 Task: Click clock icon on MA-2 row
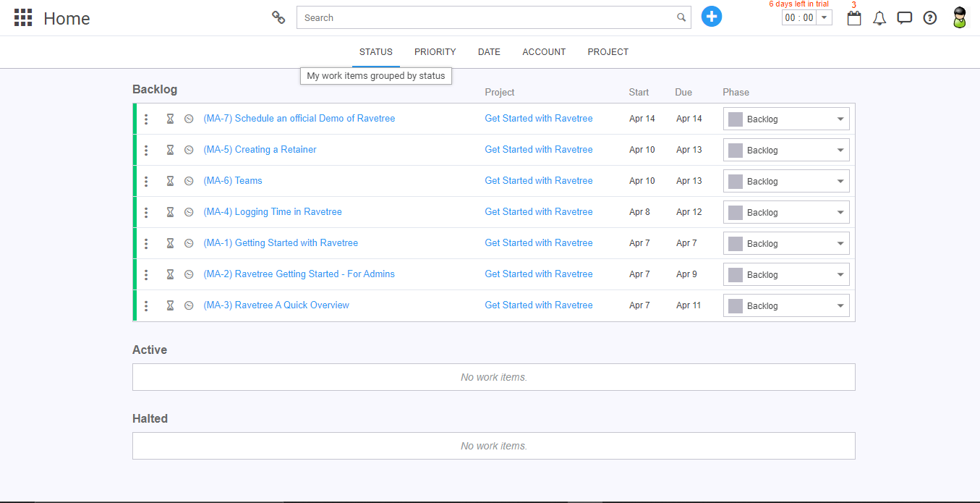pyautogui.click(x=189, y=274)
